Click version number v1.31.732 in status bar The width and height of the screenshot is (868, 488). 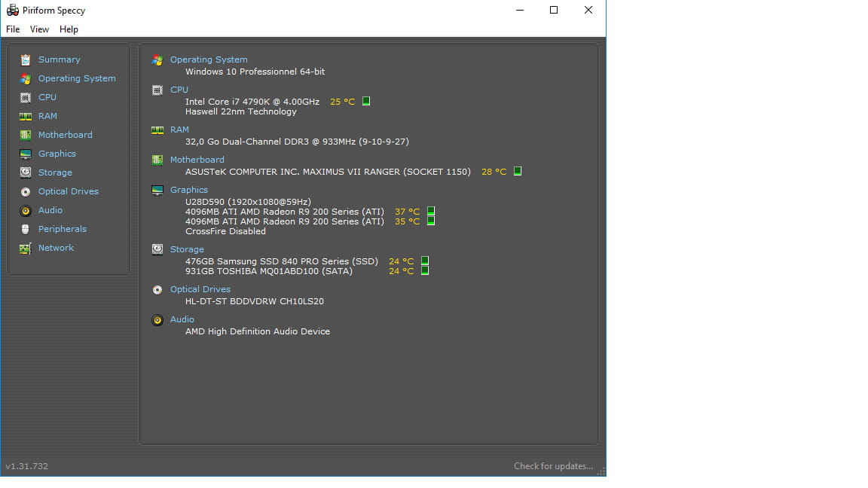click(x=26, y=466)
